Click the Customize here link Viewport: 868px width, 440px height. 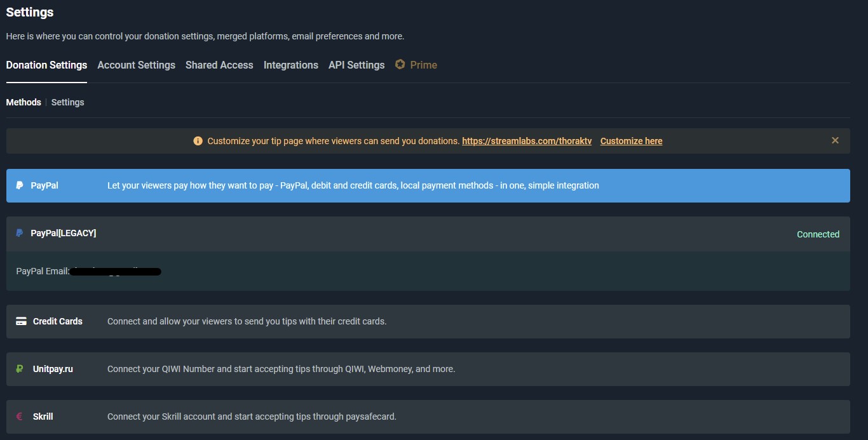pyautogui.click(x=631, y=141)
